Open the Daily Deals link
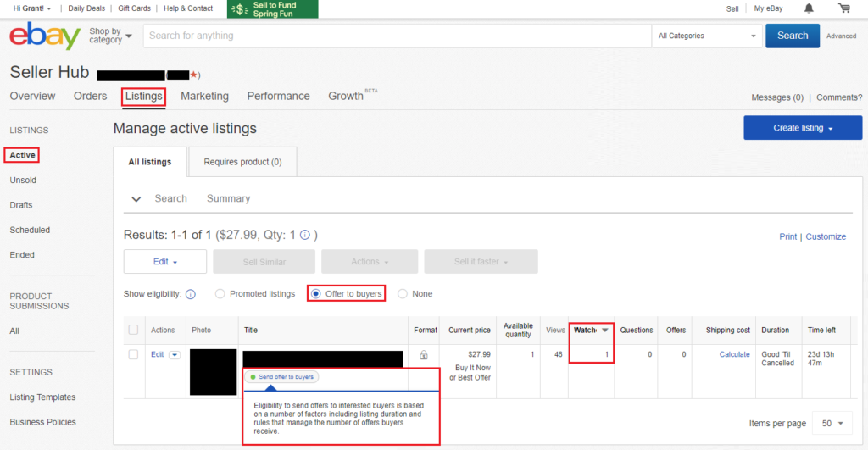Viewport: 868px width, 450px height. [86, 8]
